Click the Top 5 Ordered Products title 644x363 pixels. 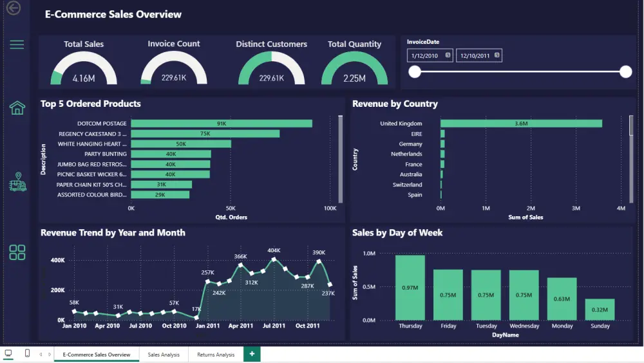click(91, 104)
